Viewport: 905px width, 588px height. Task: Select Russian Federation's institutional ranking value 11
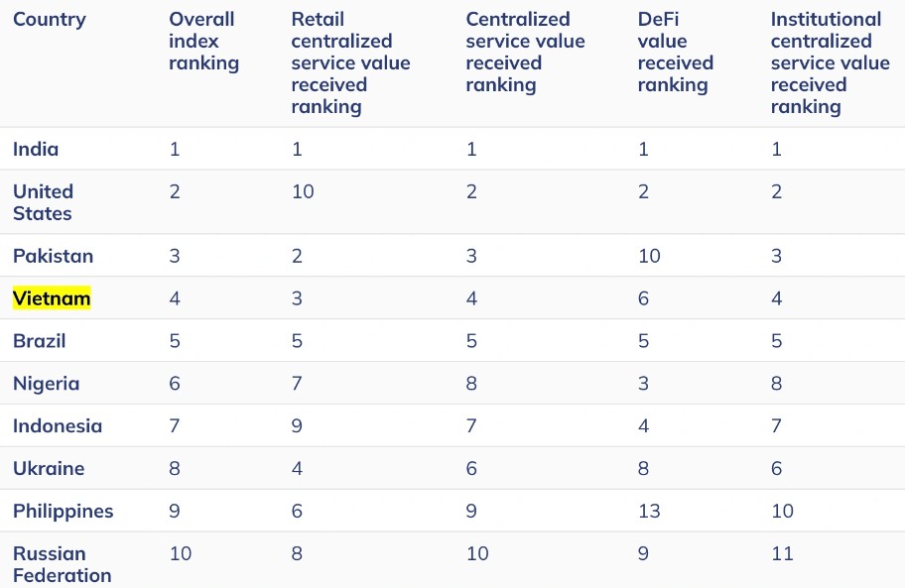(x=782, y=553)
